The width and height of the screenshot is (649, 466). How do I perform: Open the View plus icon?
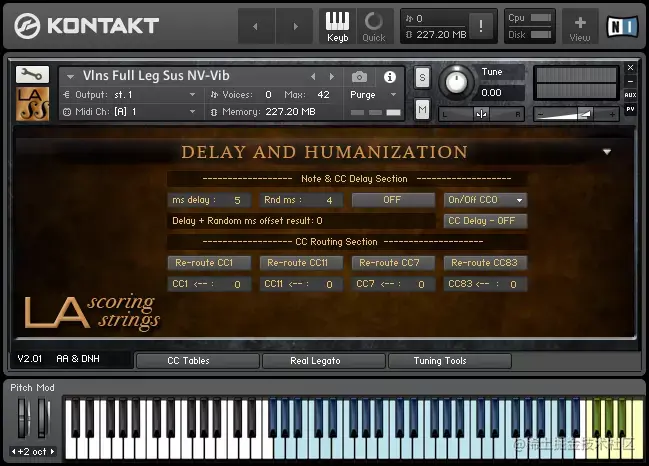click(x=580, y=26)
